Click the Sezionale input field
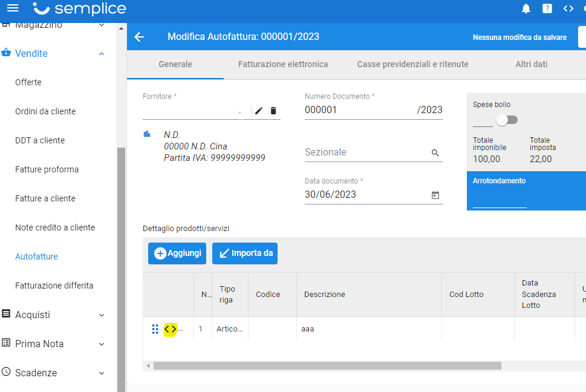586x392 pixels. 366,152
